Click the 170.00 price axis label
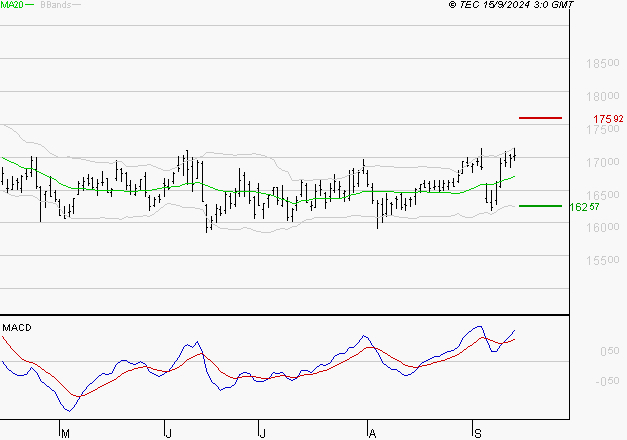This screenshot has width=627, height=440. [603, 162]
